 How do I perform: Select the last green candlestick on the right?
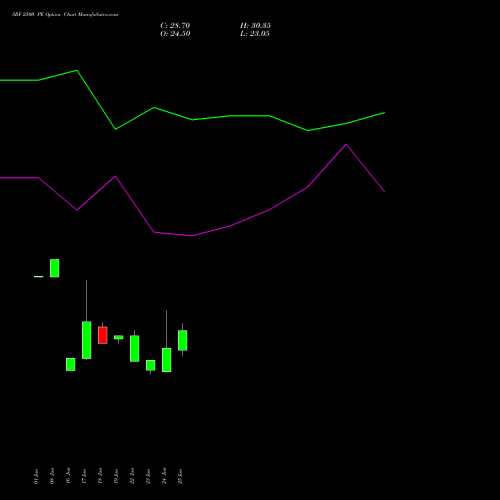coord(183,340)
